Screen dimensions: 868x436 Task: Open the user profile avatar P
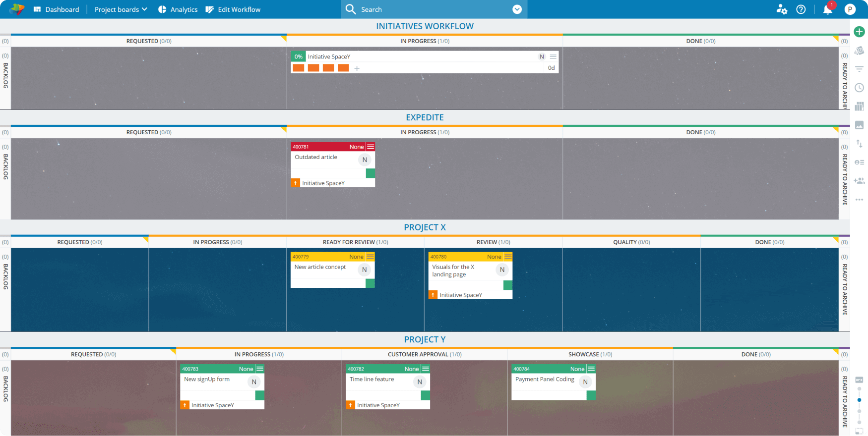coord(850,9)
